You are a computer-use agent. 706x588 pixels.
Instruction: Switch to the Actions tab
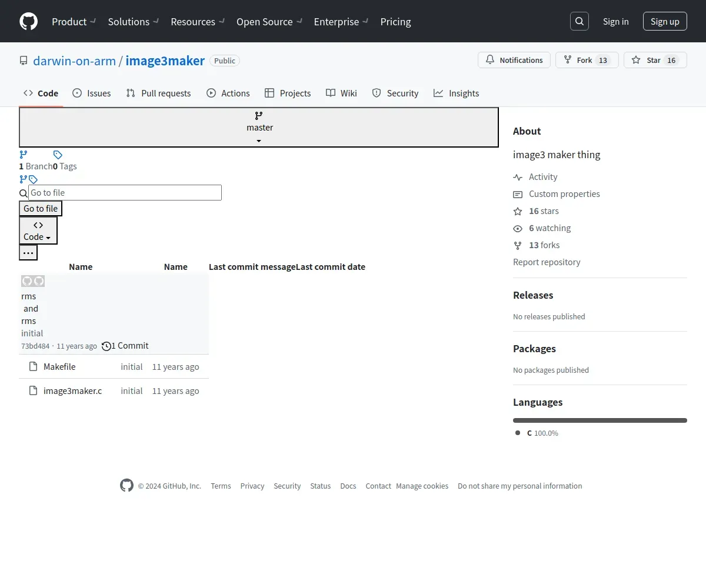[228, 93]
